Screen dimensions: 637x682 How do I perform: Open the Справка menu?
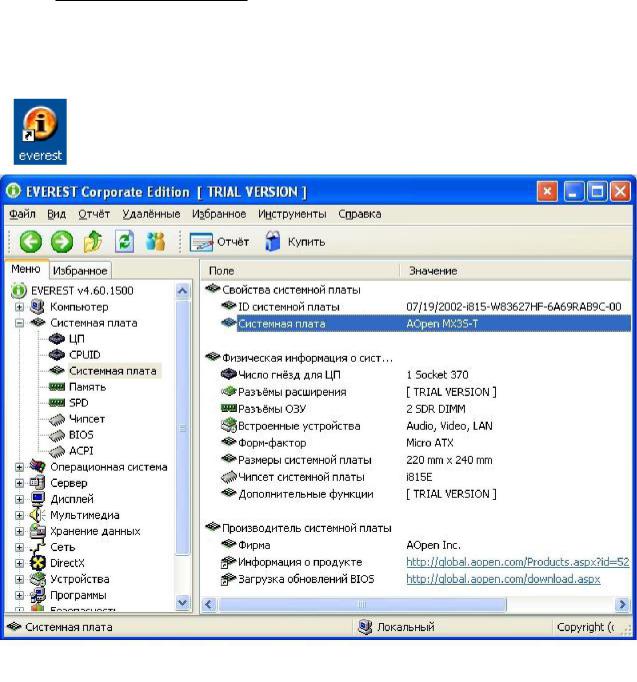point(360,214)
